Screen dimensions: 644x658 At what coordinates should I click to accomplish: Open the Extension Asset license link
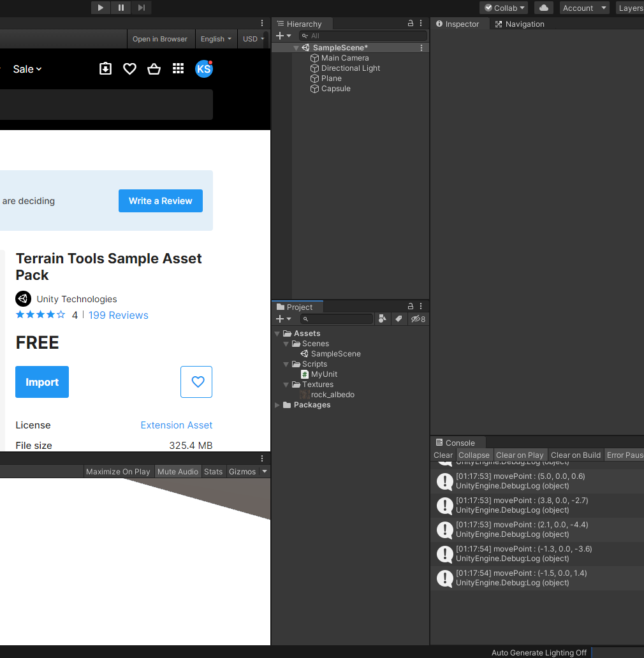(x=176, y=425)
